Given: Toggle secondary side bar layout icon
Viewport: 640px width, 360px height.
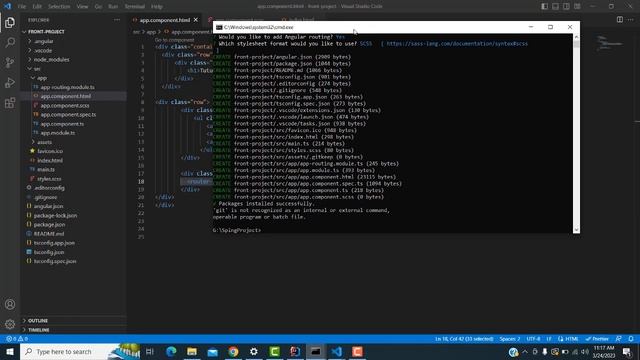Looking at the screenshot, I should 566,6.
